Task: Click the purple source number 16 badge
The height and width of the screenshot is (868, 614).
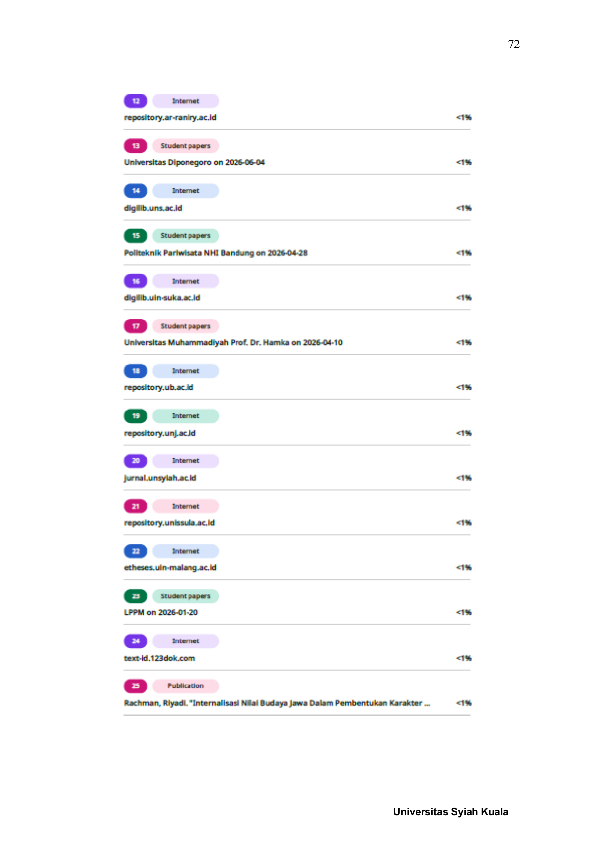Action: tap(136, 281)
